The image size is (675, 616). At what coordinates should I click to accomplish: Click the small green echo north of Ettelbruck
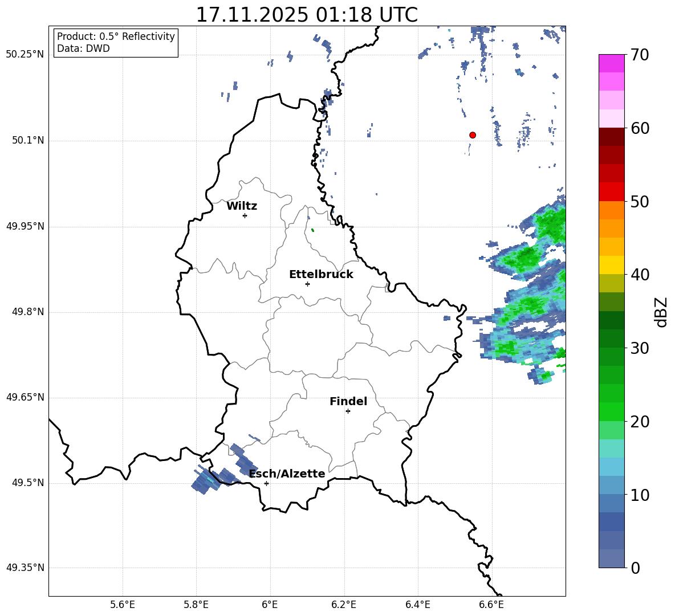pos(312,230)
